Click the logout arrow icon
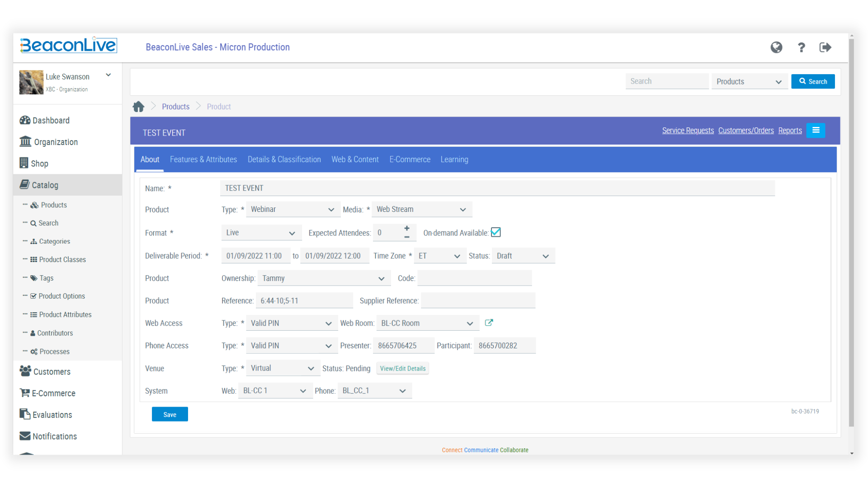The width and height of the screenshot is (868, 488). point(825,47)
